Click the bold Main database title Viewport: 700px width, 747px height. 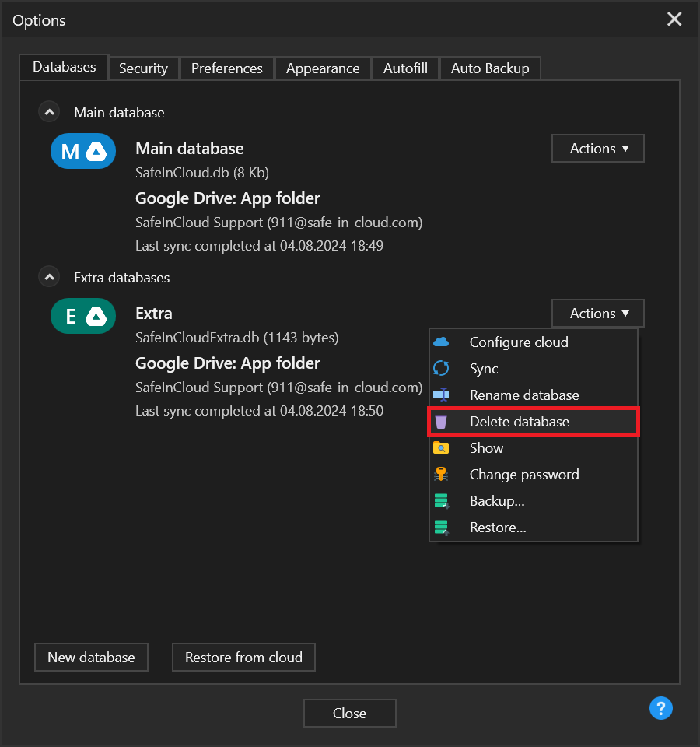[190, 149]
